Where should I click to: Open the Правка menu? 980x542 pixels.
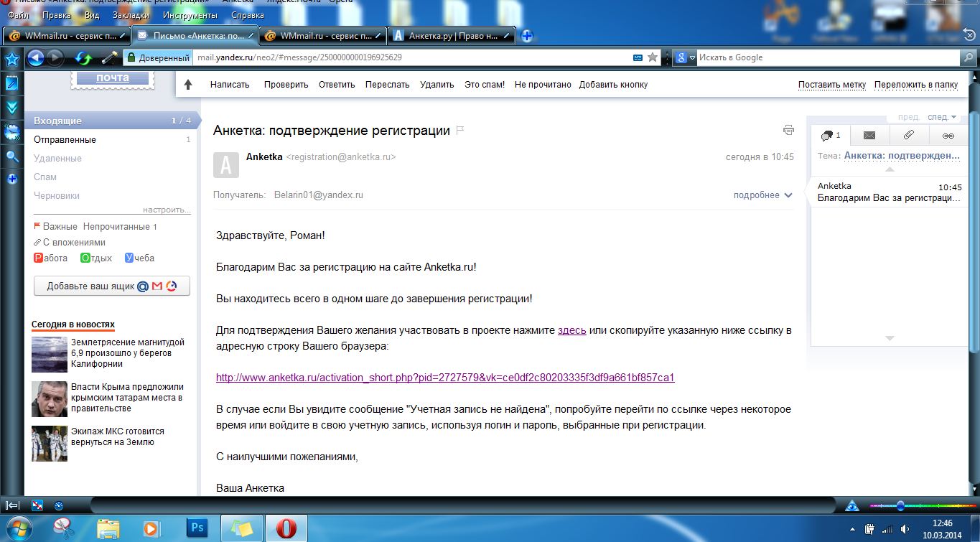point(57,15)
